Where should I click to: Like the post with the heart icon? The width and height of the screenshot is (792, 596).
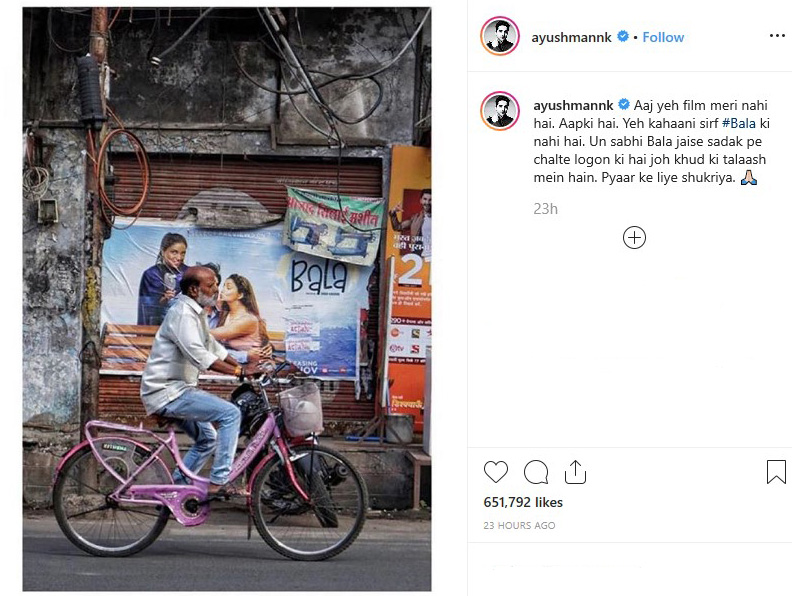point(496,472)
